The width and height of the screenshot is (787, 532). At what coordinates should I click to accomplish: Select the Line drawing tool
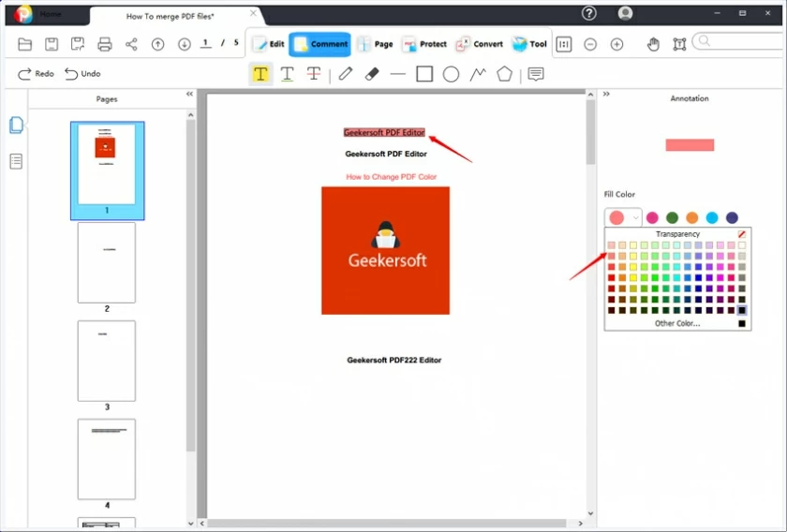click(x=398, y=74)
